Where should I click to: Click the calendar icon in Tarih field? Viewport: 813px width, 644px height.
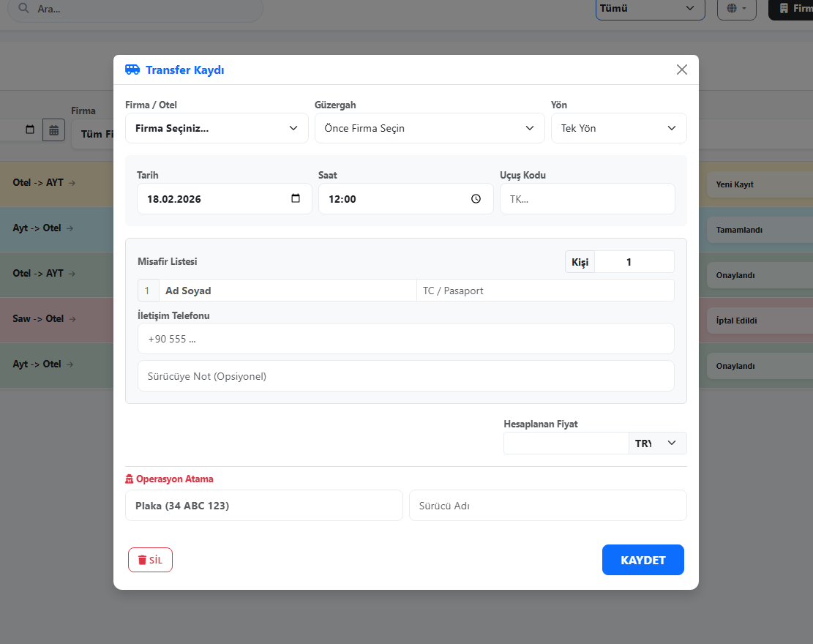coord(296,198)
